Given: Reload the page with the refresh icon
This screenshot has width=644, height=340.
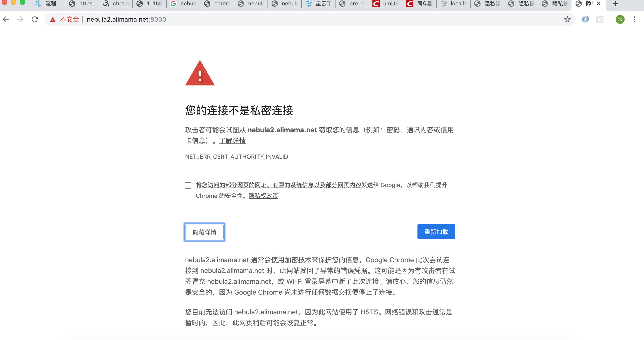Looking at the screenshot, I should pos(35,19).
